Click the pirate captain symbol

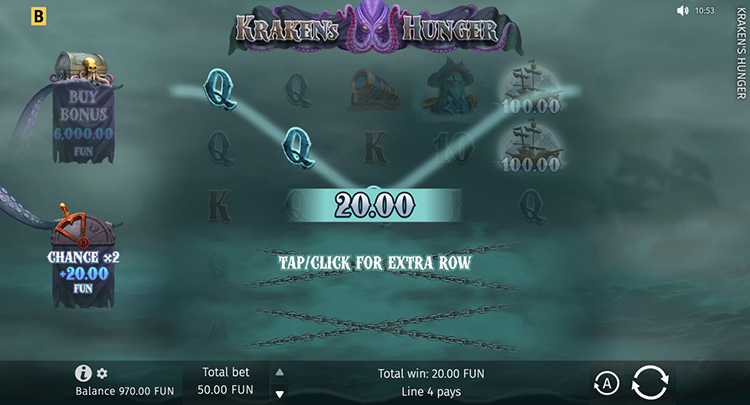tap(451, 87)
